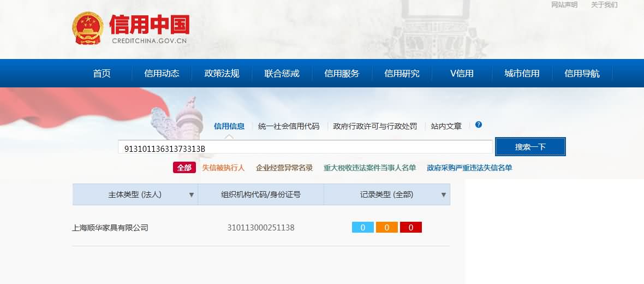
Task: Filter by 企业经营异常名录
Action: pos(284,168)
